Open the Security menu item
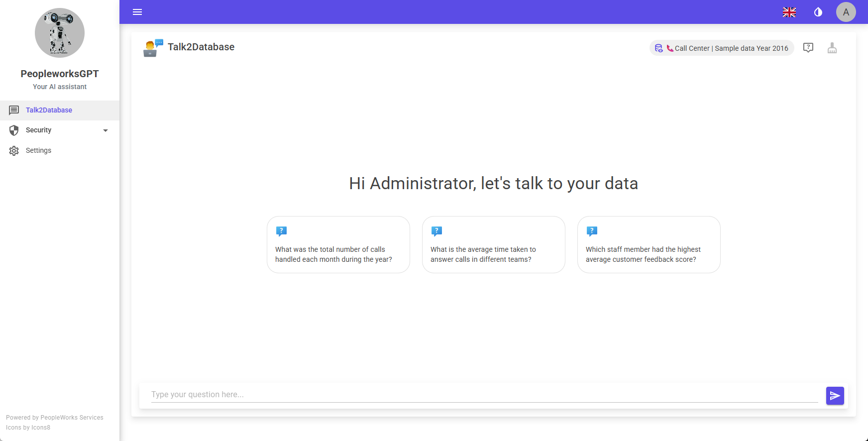Viewport: 868px width, 441px height. pyautogui.click(x=60, y=130)
